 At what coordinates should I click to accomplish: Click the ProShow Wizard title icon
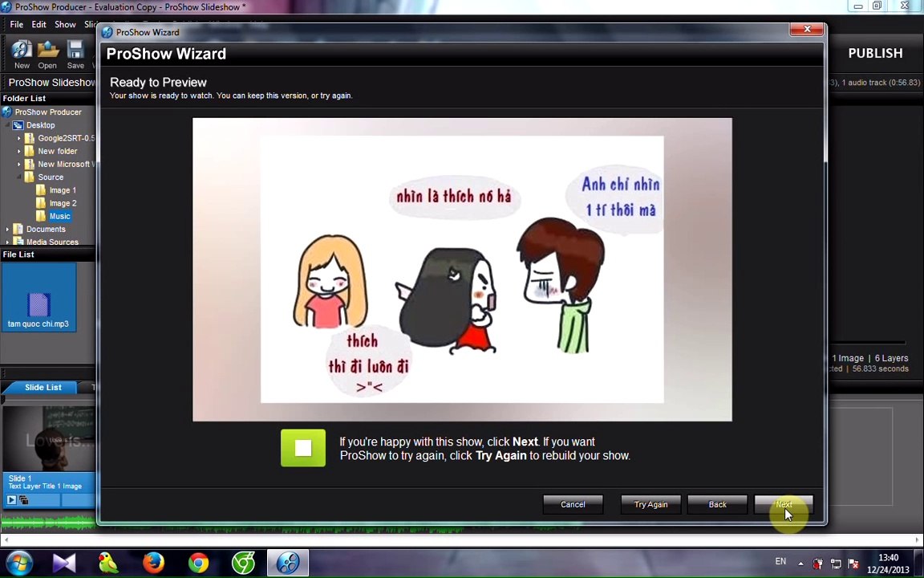click(x=107, y=32)
